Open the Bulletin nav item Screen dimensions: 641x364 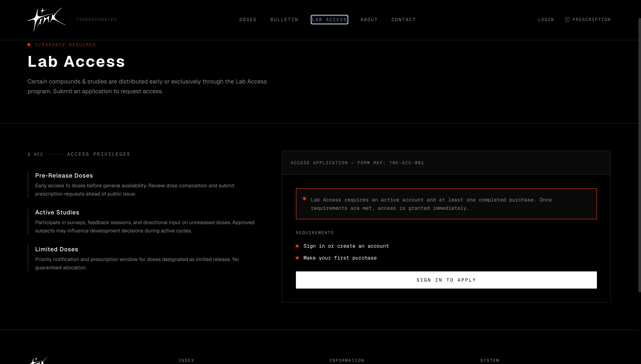(284, 19)
